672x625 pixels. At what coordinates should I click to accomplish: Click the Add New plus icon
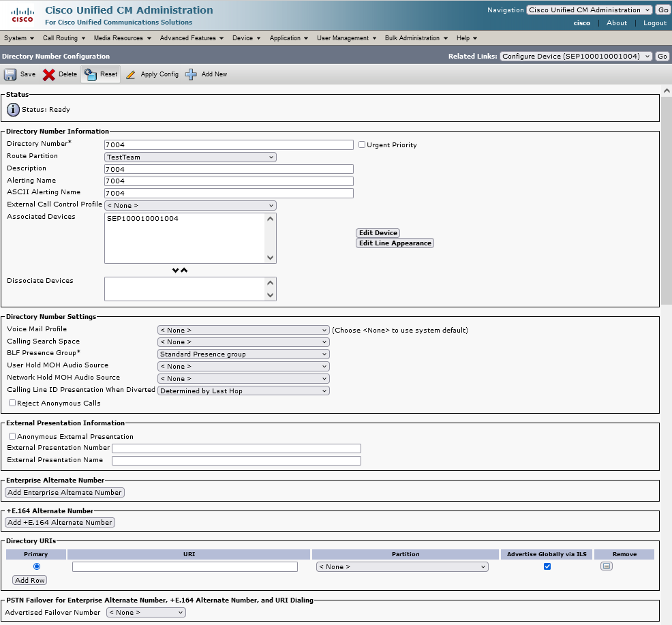[191, 74]
